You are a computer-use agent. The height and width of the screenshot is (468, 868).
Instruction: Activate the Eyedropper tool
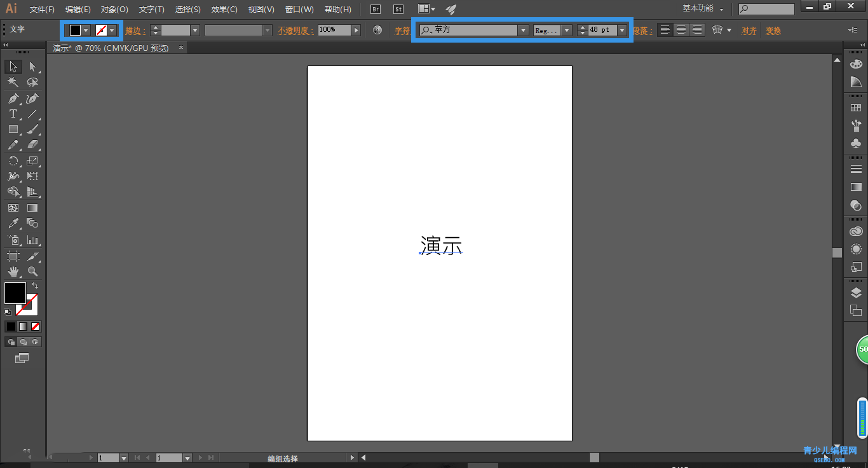13,224
